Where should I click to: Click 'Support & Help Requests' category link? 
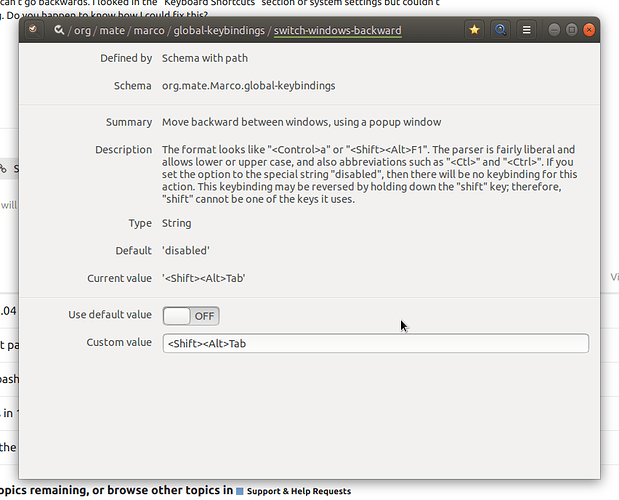tap(299, 491)
